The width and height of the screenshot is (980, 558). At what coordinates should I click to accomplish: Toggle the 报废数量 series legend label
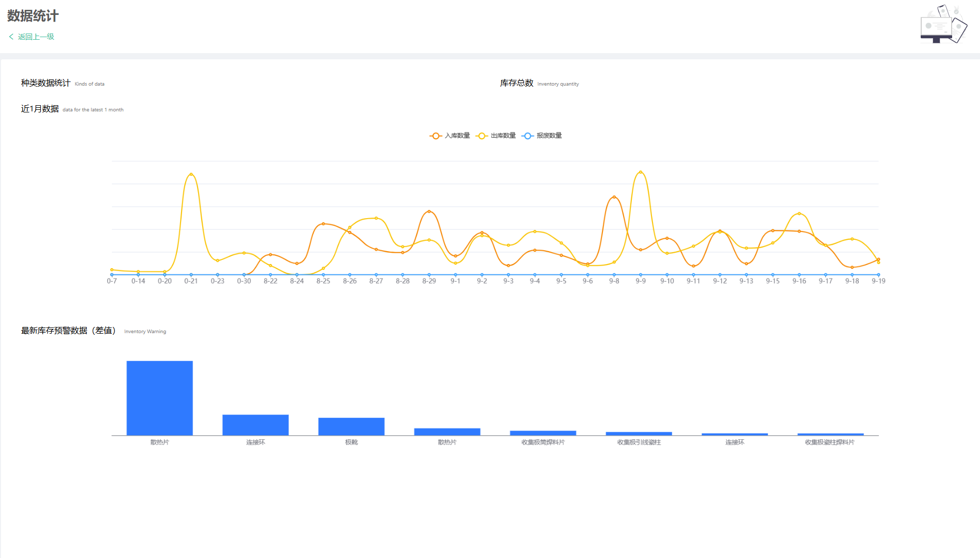pyautogui.click(x=549, y=136)
